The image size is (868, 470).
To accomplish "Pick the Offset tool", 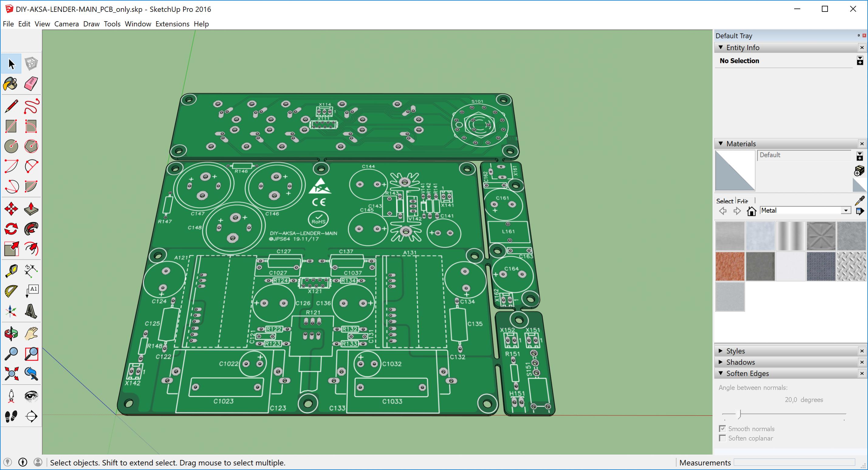I will pos(31,249).
